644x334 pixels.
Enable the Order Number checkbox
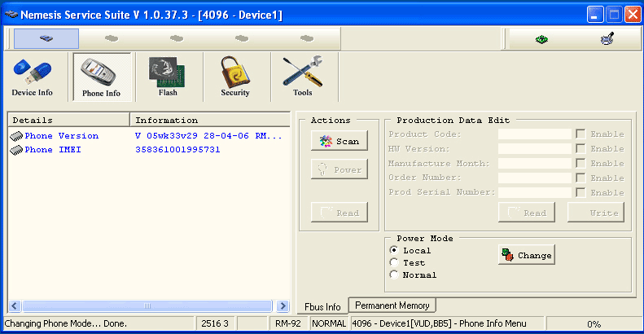click(580, 178)
